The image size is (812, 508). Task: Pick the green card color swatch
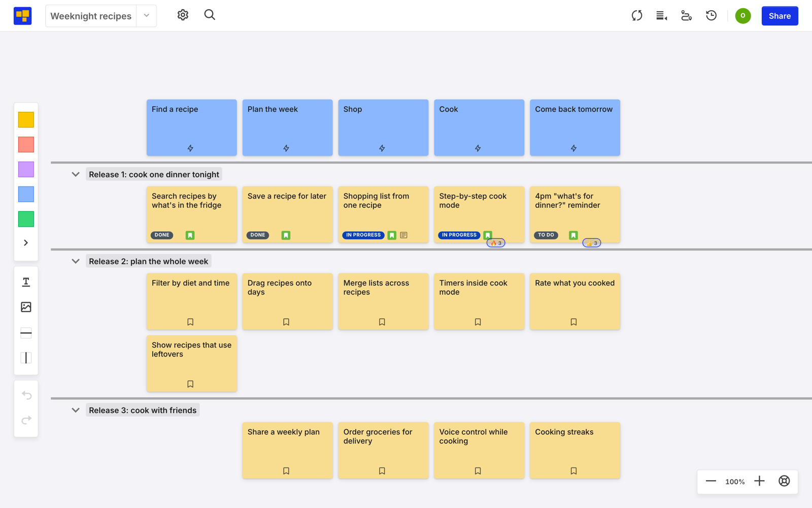click(26, 219)
